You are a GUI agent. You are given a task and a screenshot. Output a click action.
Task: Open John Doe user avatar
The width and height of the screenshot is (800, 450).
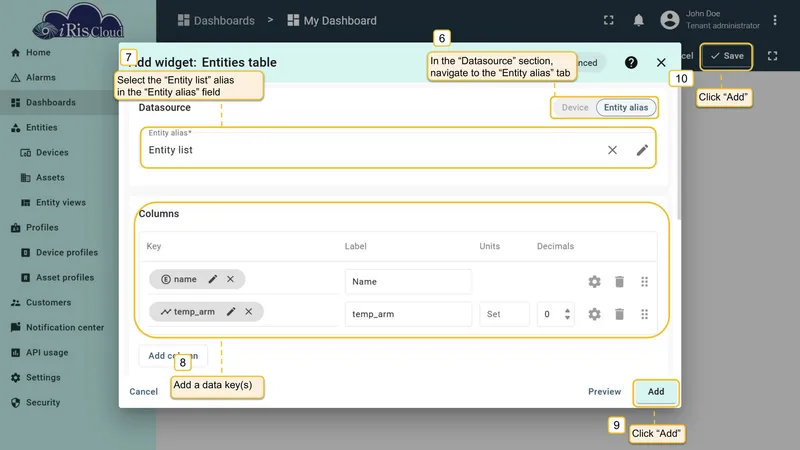pyautogui.click(x=669, y=20)
